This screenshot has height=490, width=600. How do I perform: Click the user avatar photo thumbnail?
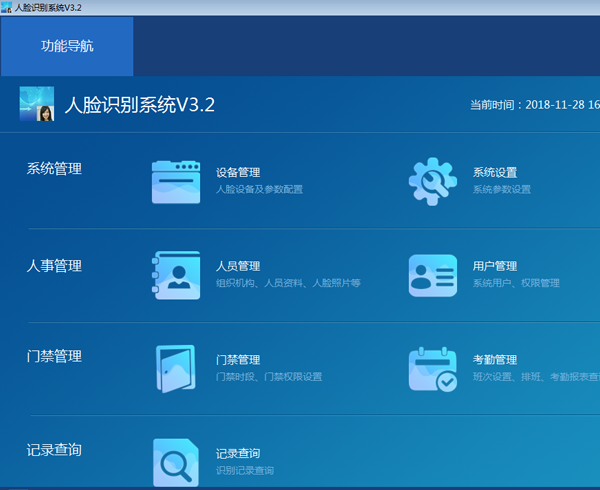[37, 105]
